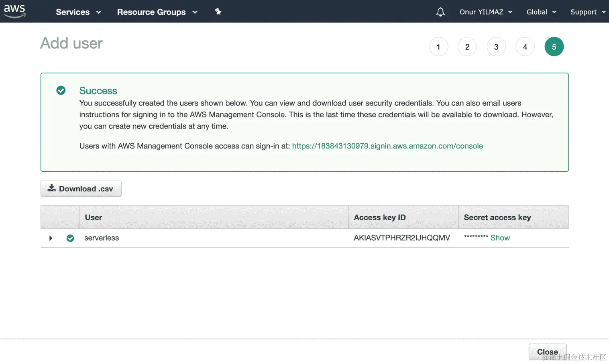Open the AWS console sign-in link
The height and width of the screenshot is (364, 609).
coord(387,146)
